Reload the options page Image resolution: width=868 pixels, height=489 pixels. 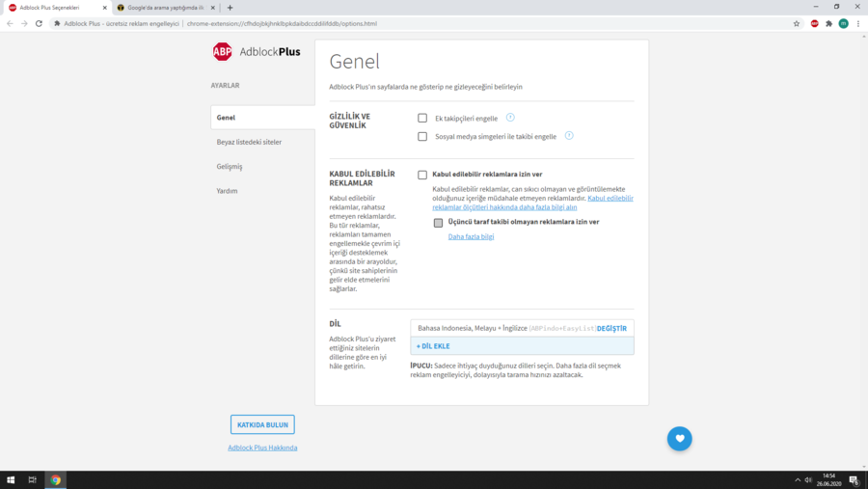pyautogui.click(x=39, y=24)
